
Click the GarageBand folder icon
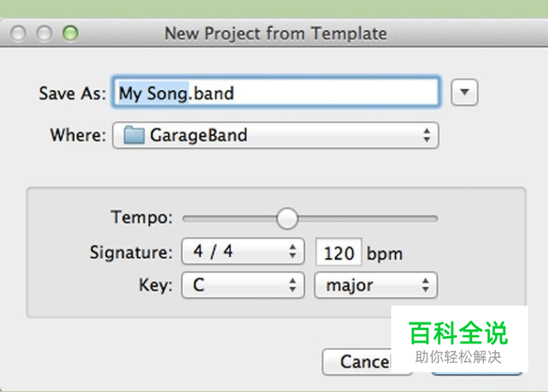[x=135, y=135]
